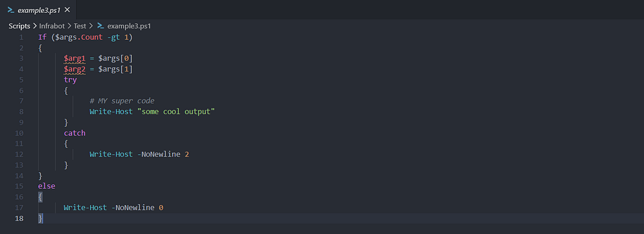Click the PowerShell icon on the example3.ps1 tab

point(11,10)
